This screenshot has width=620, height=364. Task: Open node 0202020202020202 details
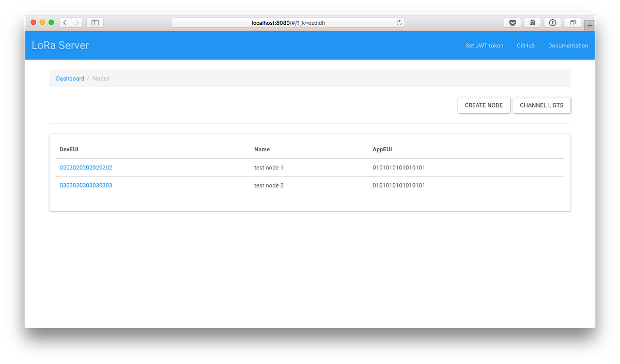86,167
